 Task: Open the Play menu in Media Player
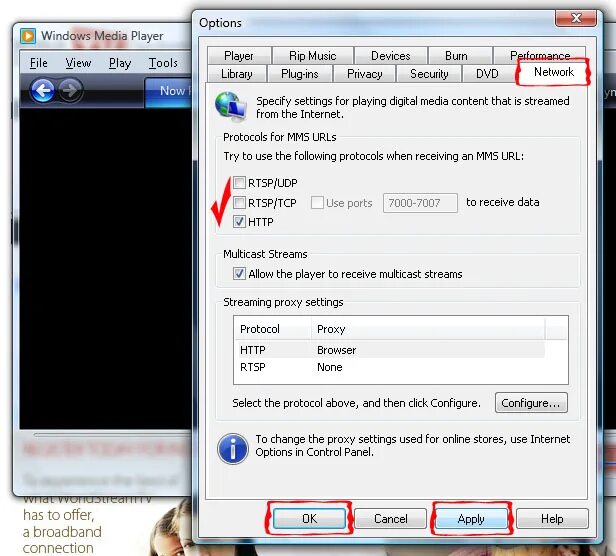point(120,63)
